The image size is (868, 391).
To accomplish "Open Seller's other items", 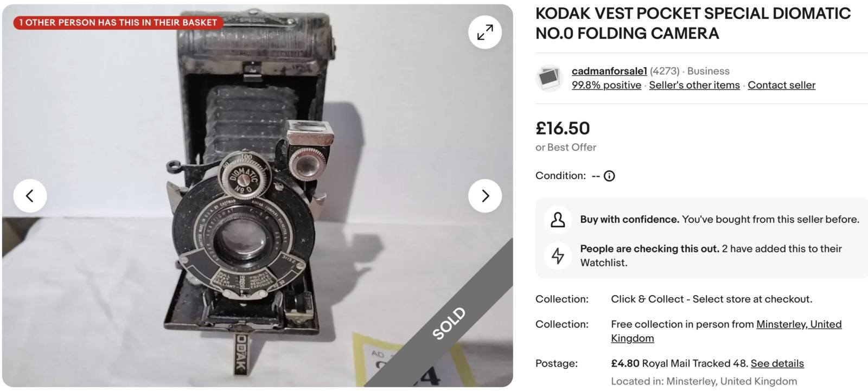I will (x=694, y=85).
